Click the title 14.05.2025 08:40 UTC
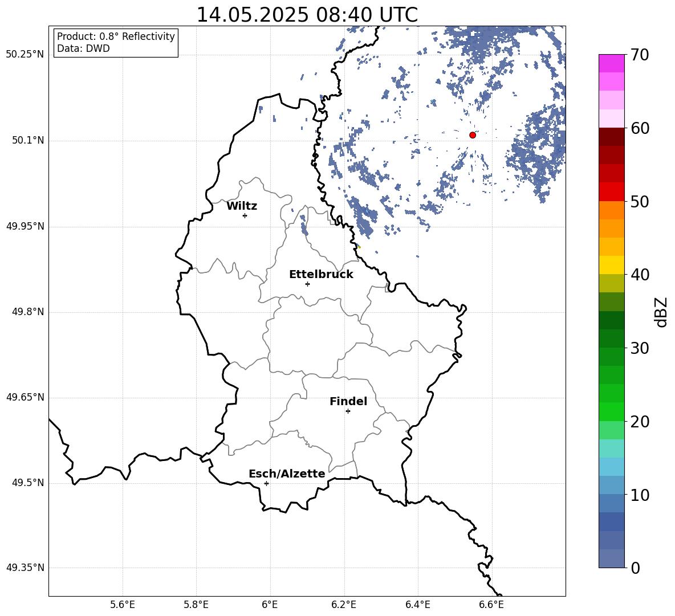675x616 pixels. click(x=307, y=15)
